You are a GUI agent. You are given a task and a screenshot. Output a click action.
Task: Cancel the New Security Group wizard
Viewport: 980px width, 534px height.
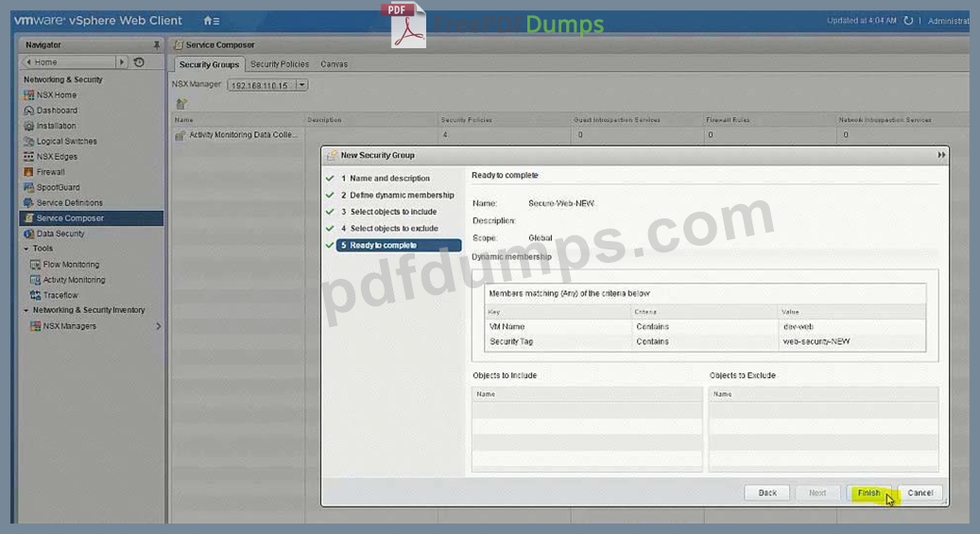(920, 492)
